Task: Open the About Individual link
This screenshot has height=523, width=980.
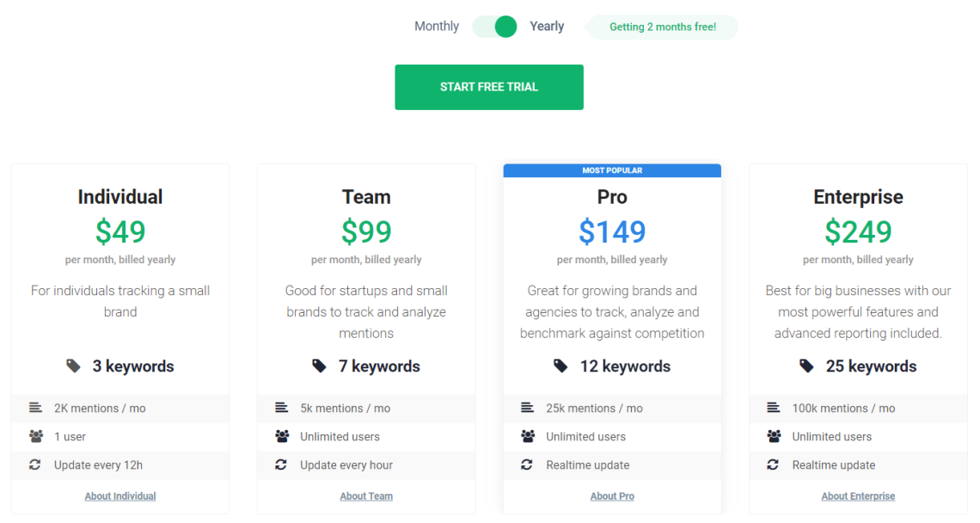Action: tap(120, 496)
